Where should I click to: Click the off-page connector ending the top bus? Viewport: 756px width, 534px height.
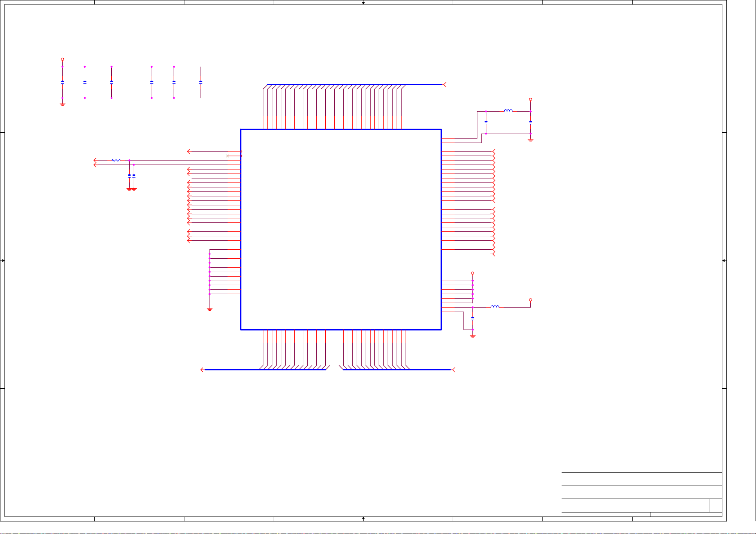(x=445, y=84)
